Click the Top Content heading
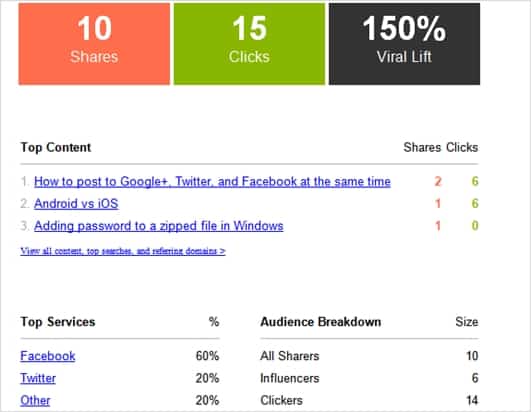 pyautogui.click(x=56, y=148)
